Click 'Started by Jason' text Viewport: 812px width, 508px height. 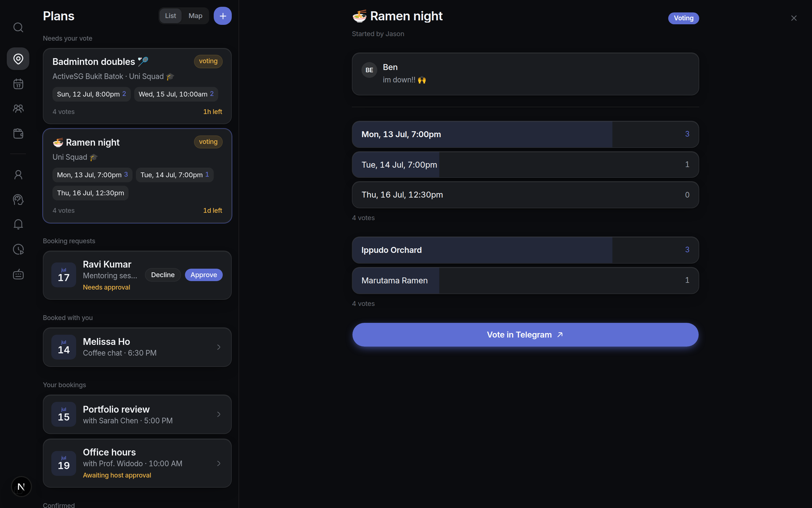378,34
